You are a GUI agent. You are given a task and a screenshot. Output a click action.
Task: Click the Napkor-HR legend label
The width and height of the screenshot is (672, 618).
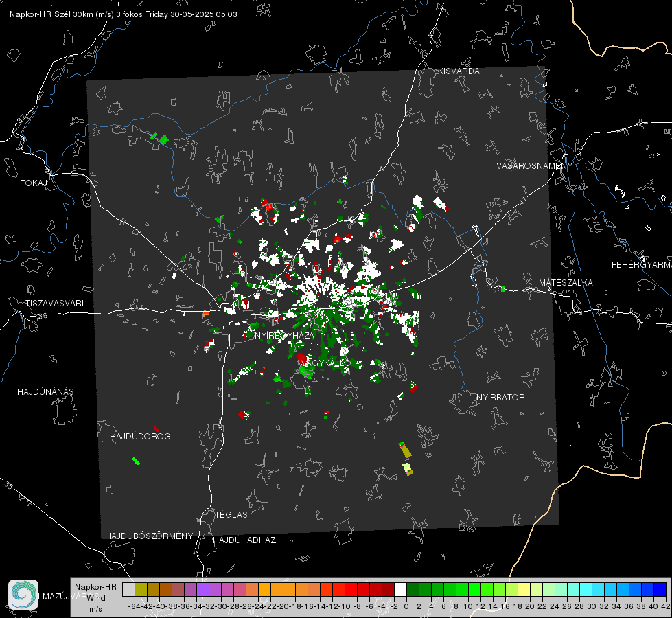[95, 587]
